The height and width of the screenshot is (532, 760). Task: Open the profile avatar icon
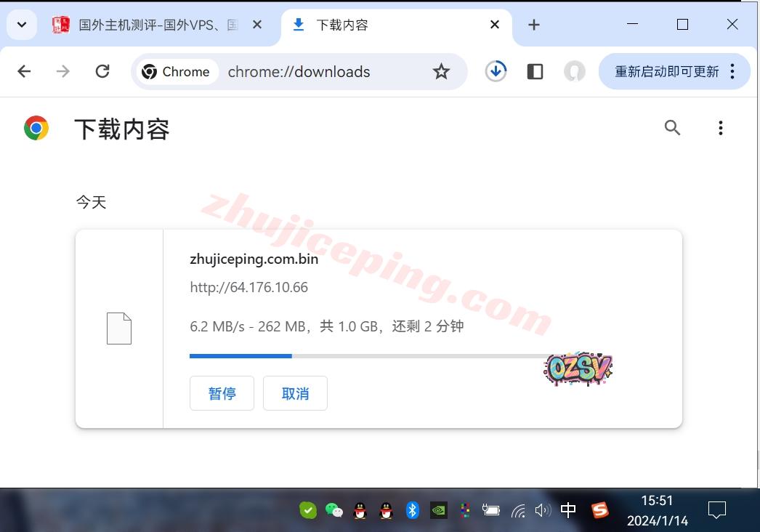tap(575, 71)
